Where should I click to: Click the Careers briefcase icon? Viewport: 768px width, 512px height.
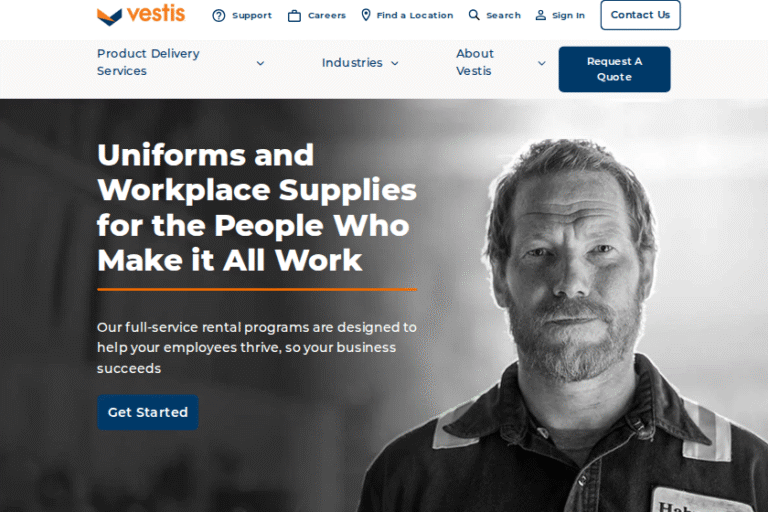[294, 16]
